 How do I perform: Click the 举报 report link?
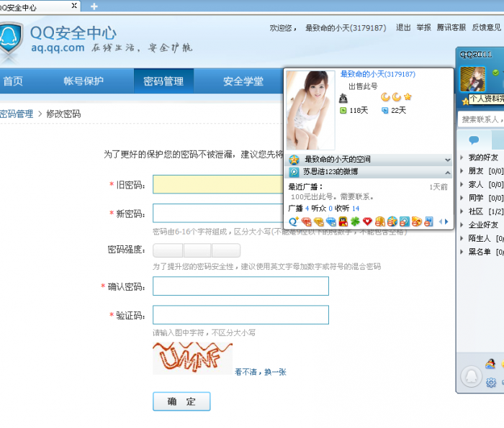423,28
